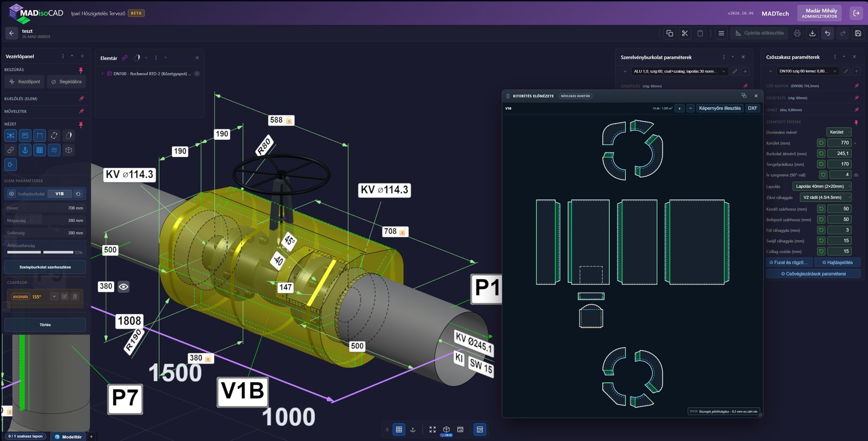Click the scissors cut icon

(x=685, y=33)
